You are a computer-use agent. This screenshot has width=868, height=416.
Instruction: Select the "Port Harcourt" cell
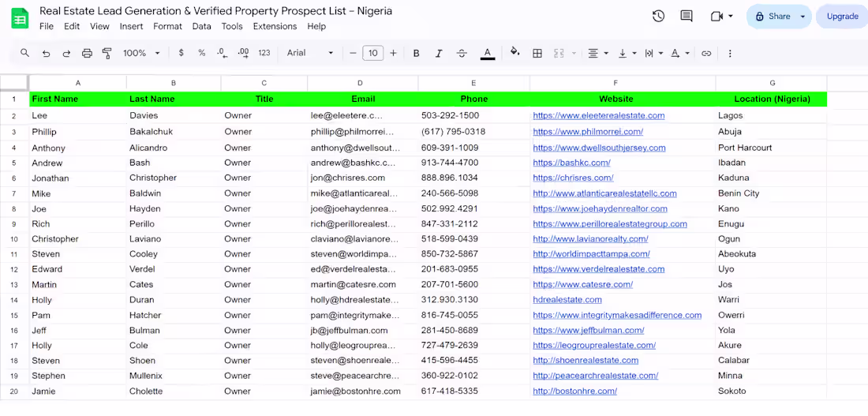point(772,148)
